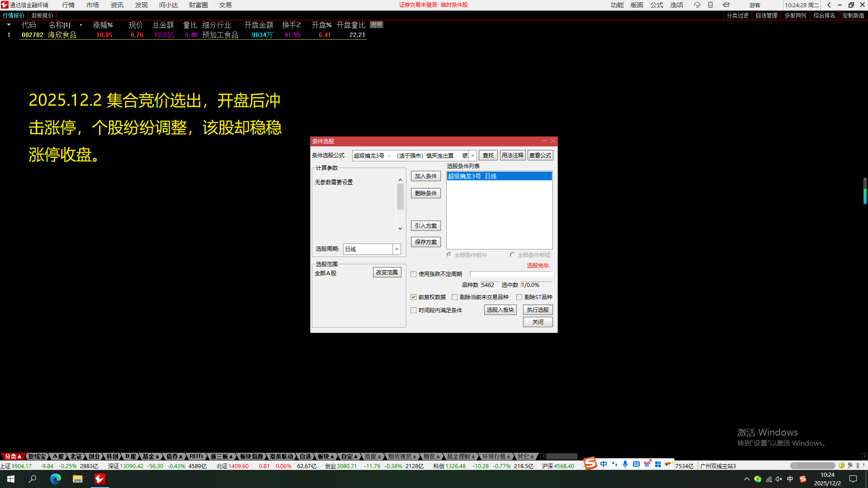
Task: Expand the row dropdown arrow beside 代码 header
Action: [9, 25]
